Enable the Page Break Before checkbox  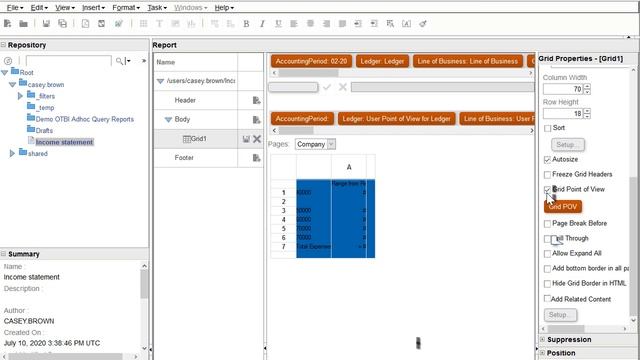(x=548, y=224)
